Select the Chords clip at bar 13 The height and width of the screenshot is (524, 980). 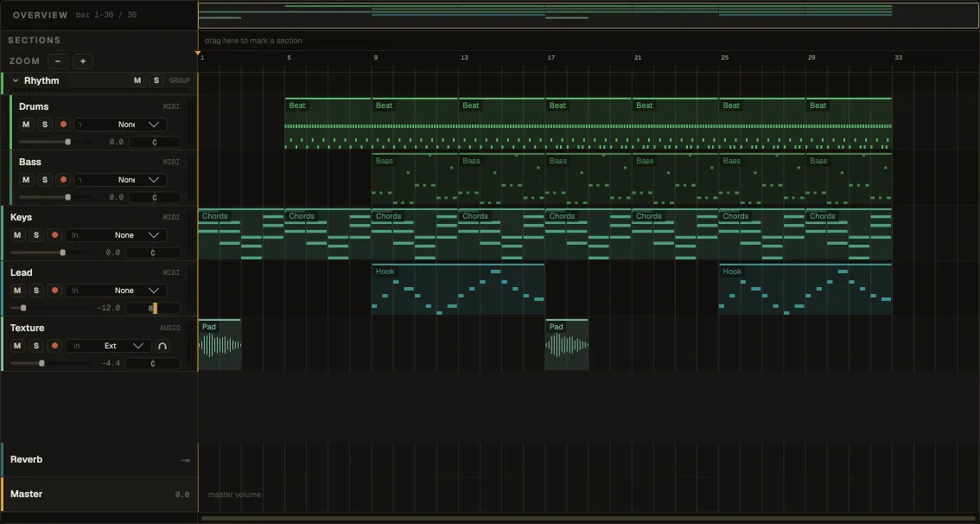click(502, 233)
